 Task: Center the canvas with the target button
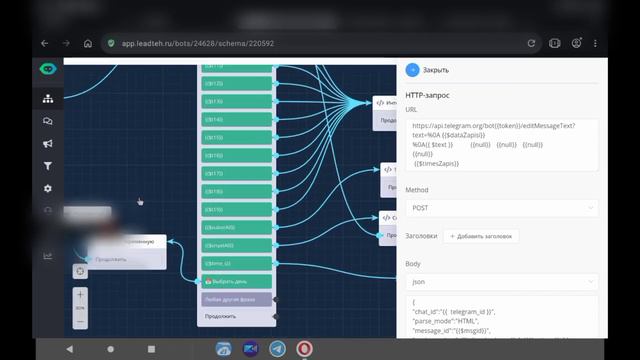point(80,271)
